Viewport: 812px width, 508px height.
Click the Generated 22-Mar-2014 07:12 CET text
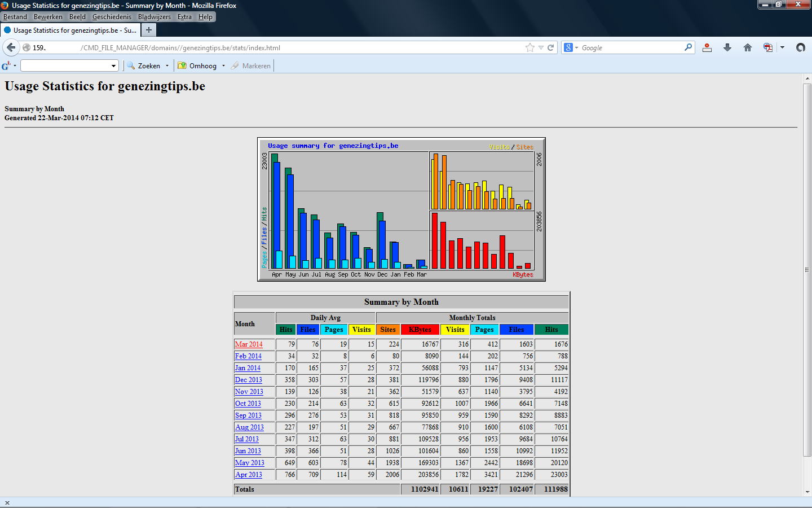tap(59, 118)
